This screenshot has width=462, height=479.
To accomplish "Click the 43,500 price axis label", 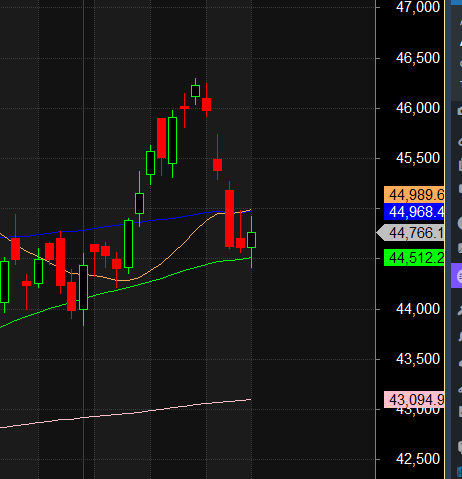I will tap(418, 359).
